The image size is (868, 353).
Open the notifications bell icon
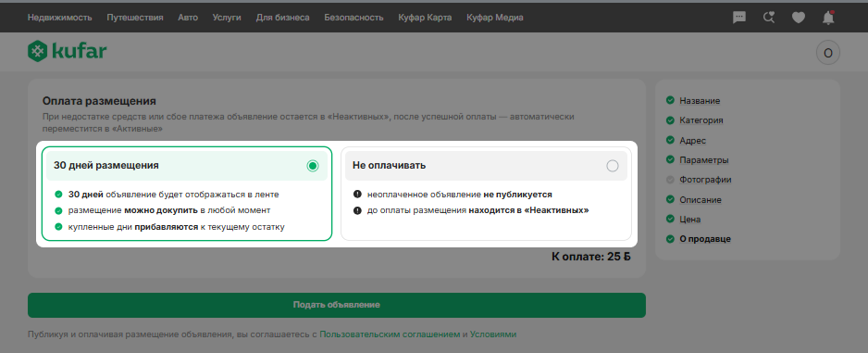pyautogui.click(x=828, y=18)
